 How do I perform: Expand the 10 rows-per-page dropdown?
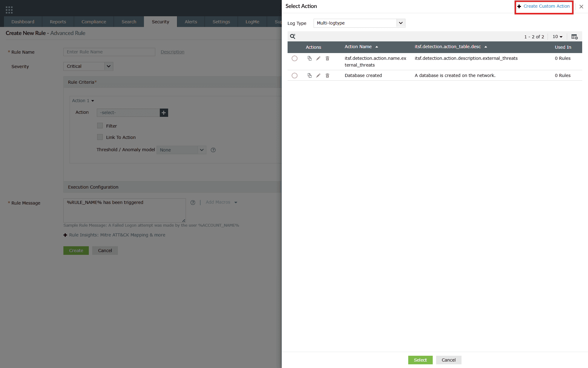point(557,37)
